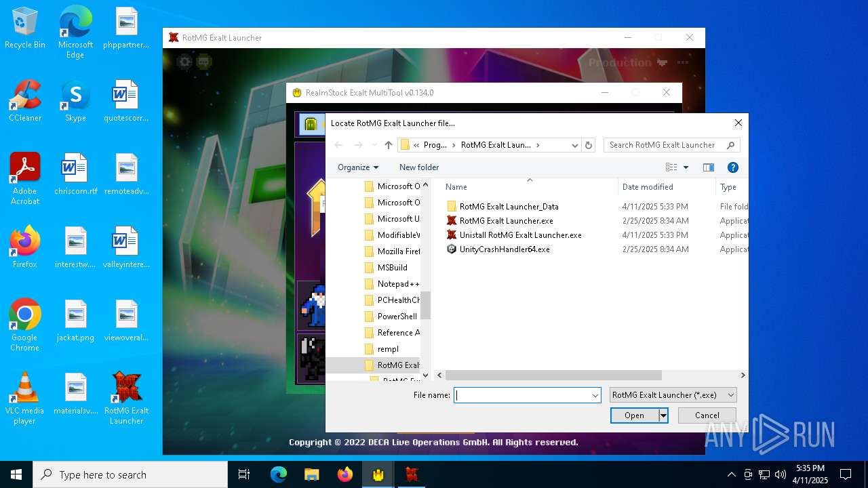Open Task View on taskbar
The image size is (868, 488).
245,474
